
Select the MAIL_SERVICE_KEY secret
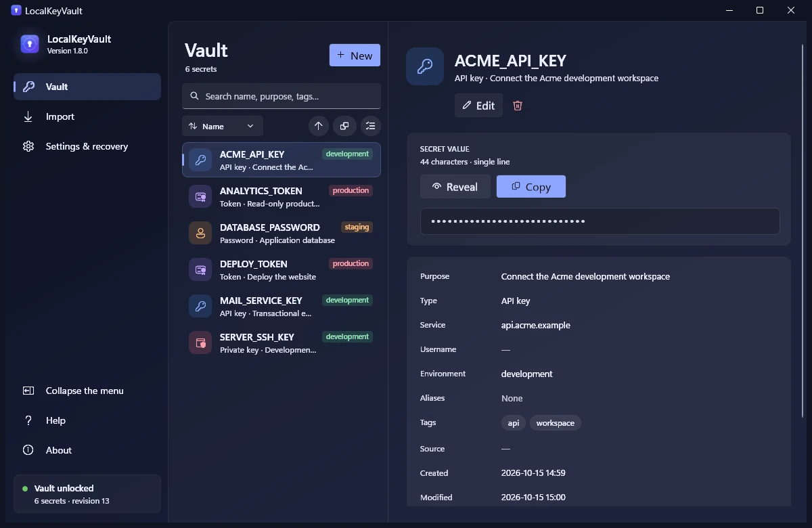281,306
